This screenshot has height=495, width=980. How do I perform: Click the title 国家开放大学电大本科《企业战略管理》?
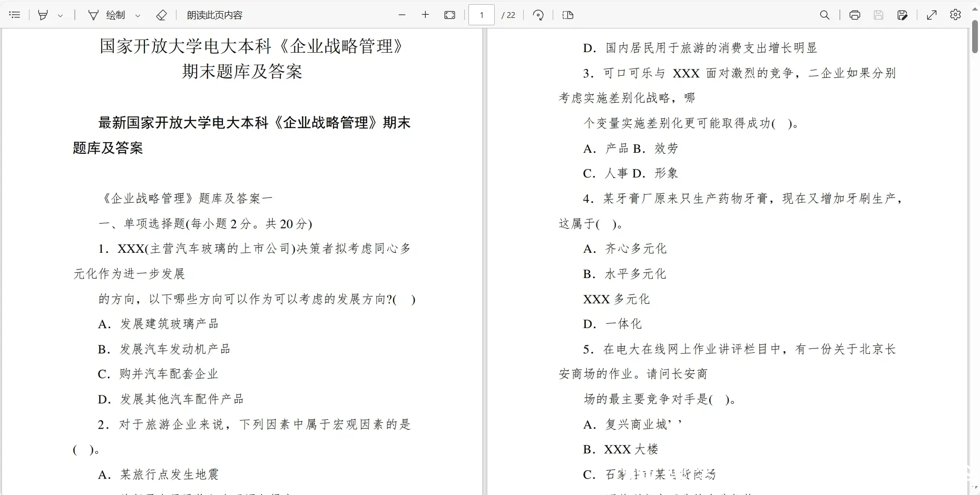pyautogui.click(x=251, y=46)
